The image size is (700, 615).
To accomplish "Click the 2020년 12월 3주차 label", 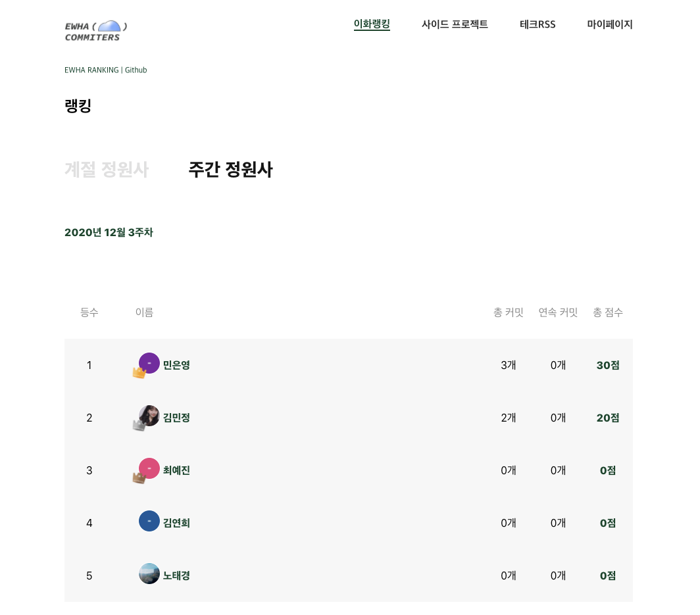I will pos(109,232).
